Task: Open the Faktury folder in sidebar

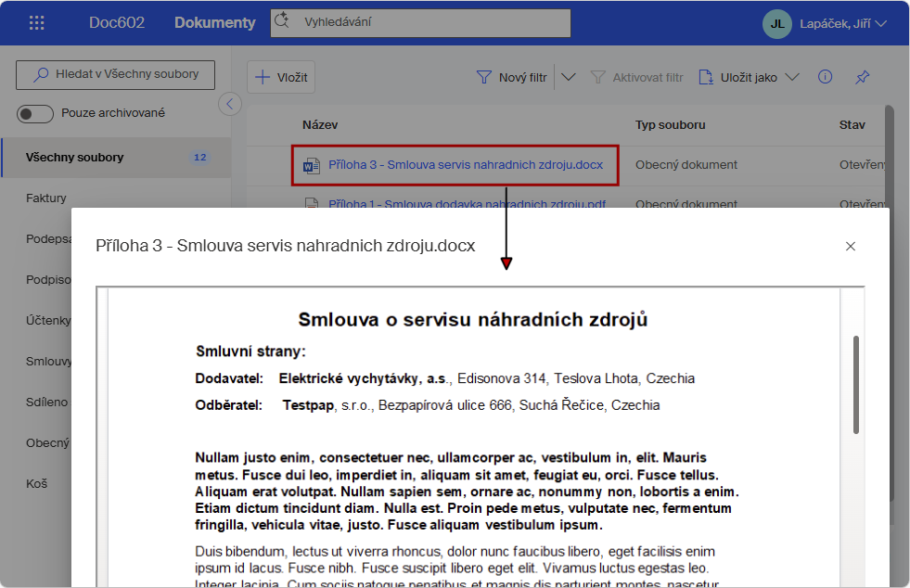Action: point(46,198)
